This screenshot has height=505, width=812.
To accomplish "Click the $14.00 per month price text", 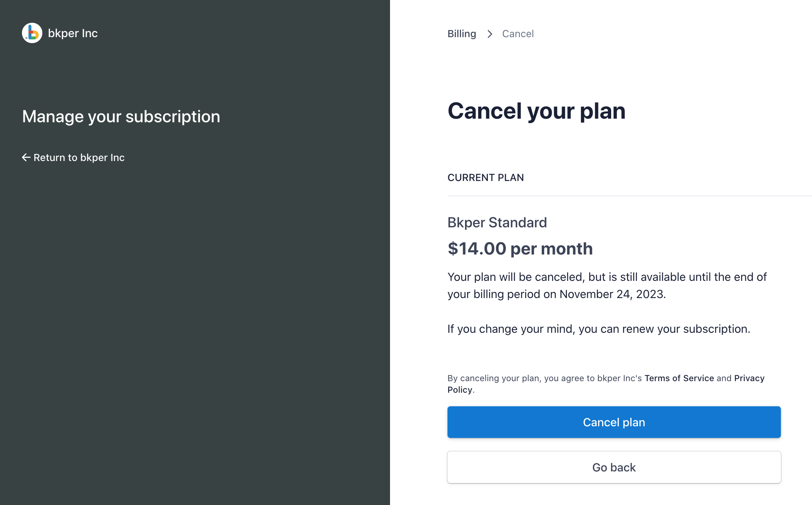I will pos(520,249).
